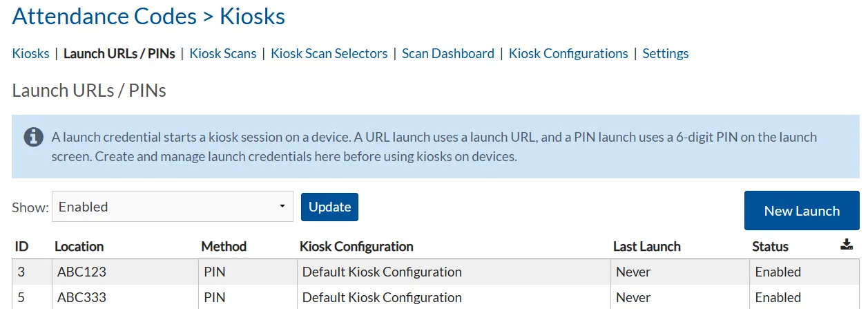This screenshot has width=868, height=309.
Task: Click the New Launch button
Action: pyautogui.click(x=802, y=211)
